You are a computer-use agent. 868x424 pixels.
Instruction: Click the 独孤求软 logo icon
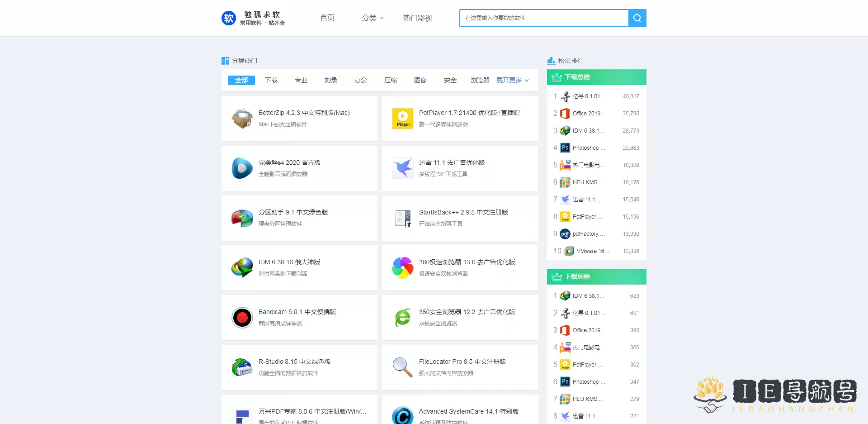228,18
